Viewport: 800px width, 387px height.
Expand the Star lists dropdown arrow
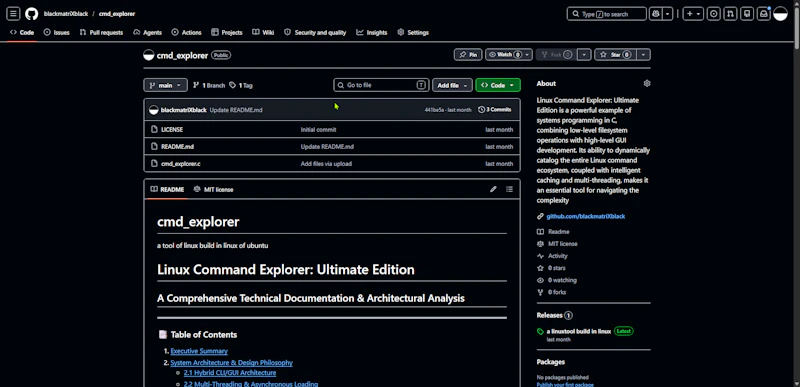tap(644, 55)
